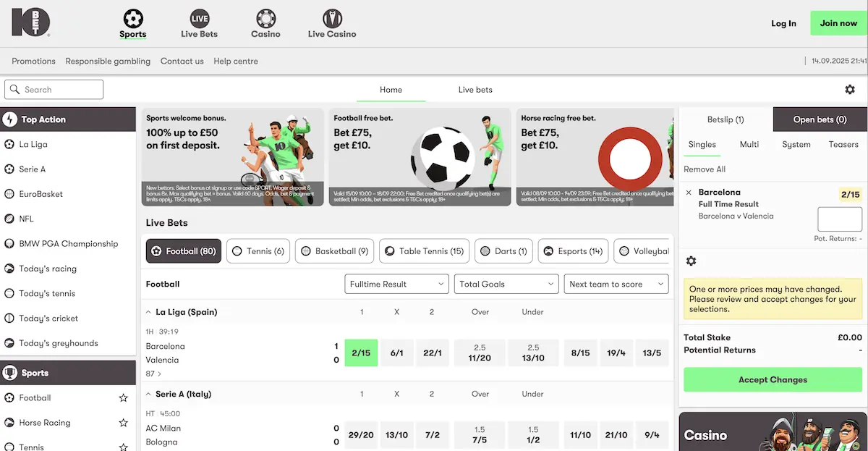Favourite Horse Racing with the star icon
Viewport: 868px width, 451px height.
coord(124,423)
